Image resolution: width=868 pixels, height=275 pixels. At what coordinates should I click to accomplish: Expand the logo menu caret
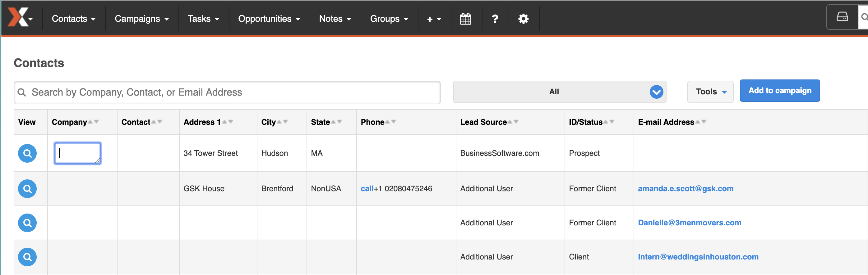point(31,19)
